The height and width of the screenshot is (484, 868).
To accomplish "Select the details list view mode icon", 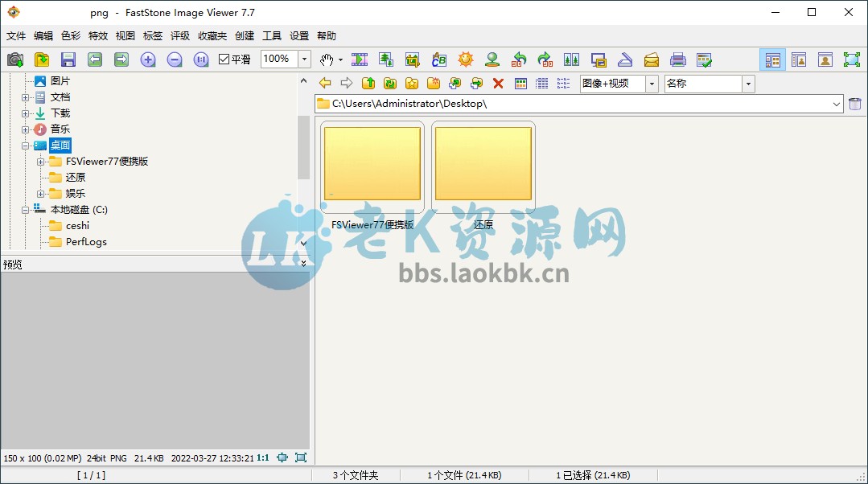I will (x=542, y=84).
